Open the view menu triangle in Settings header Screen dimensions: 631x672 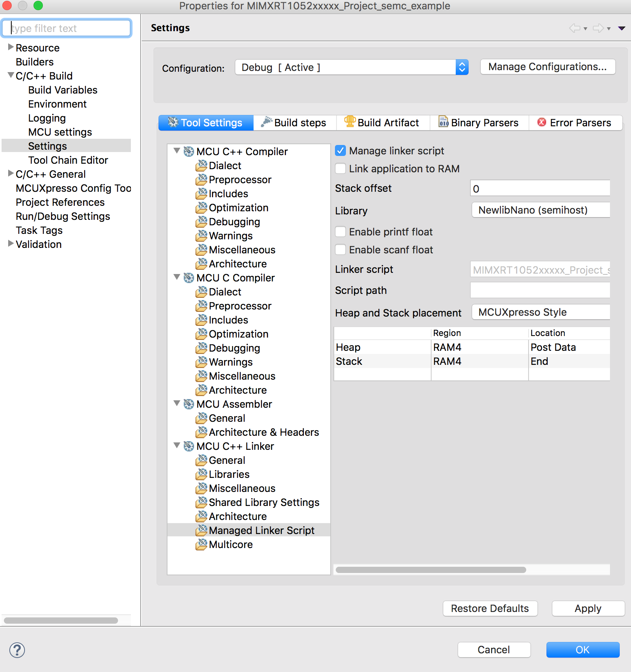click(x=622, y=28)
